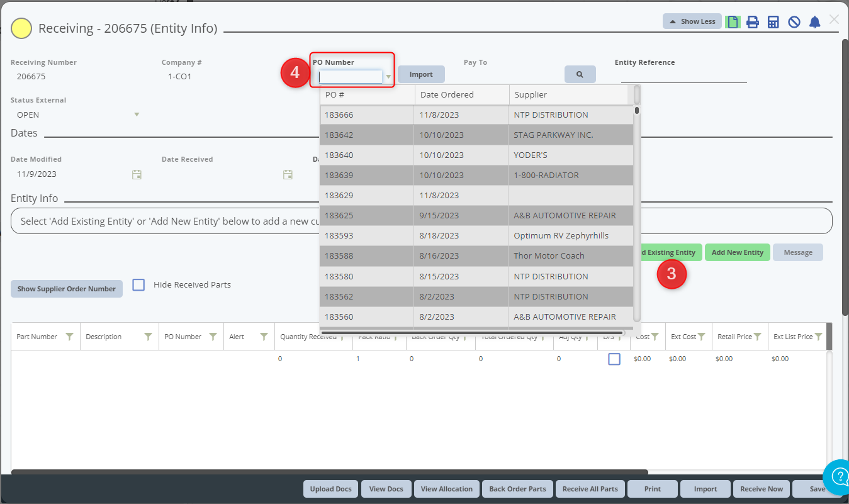Select PO 183666 from NTP DISTRIBUTION
849x504 pixels.
pyautogui.click(x=476, y=115)
